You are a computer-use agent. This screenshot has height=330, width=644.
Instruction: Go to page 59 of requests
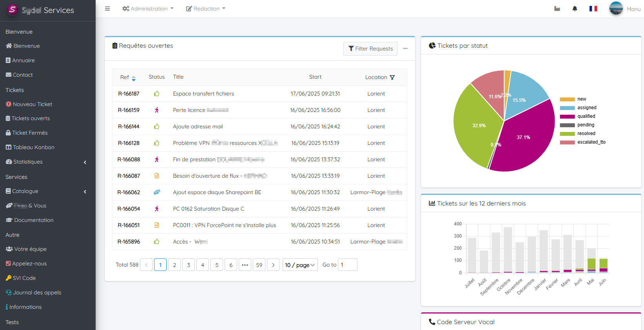tap(259, 265)
